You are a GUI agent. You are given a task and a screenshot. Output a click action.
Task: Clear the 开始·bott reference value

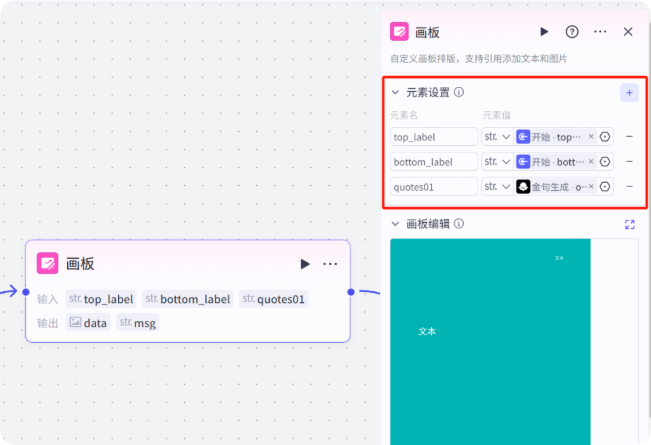[x=591, y=161]
